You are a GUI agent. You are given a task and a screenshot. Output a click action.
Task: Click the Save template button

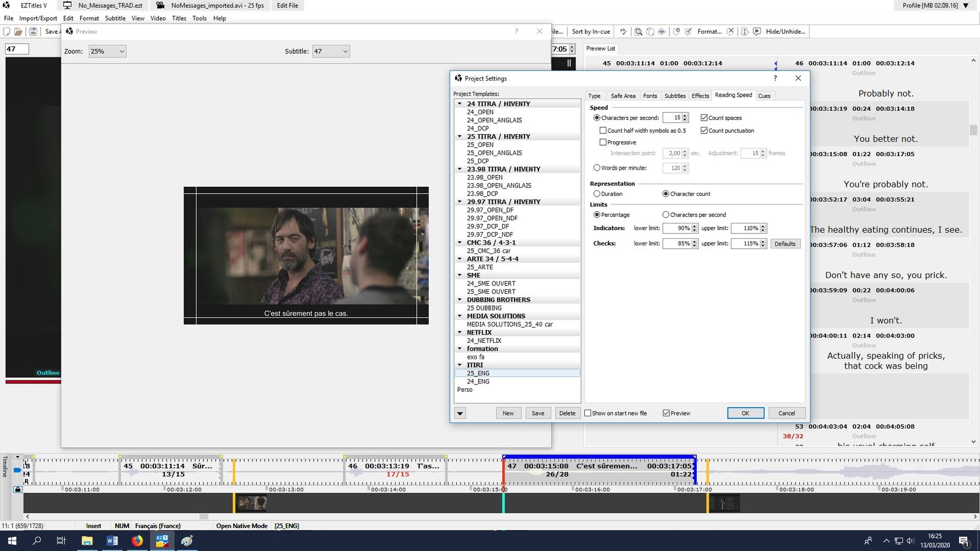(538, 413)
